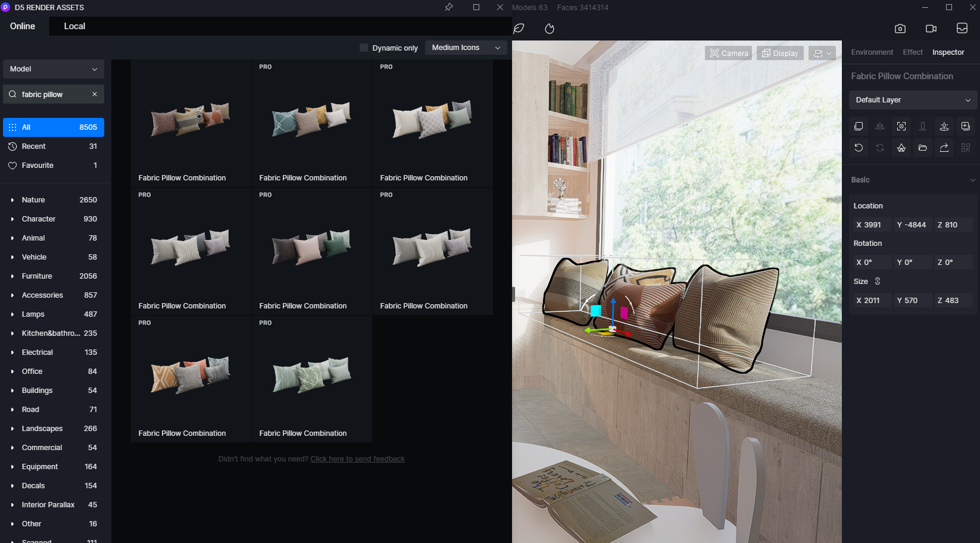Expand the Furniture category
The width and height of the screenshot is (980, 543).
pos(13,276)
